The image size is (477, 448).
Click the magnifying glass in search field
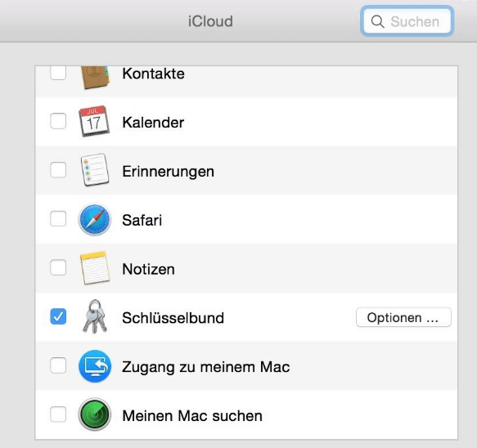point(377,21)
